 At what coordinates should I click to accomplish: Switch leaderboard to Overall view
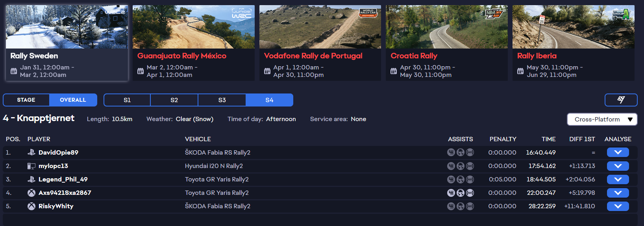(73, 100)
